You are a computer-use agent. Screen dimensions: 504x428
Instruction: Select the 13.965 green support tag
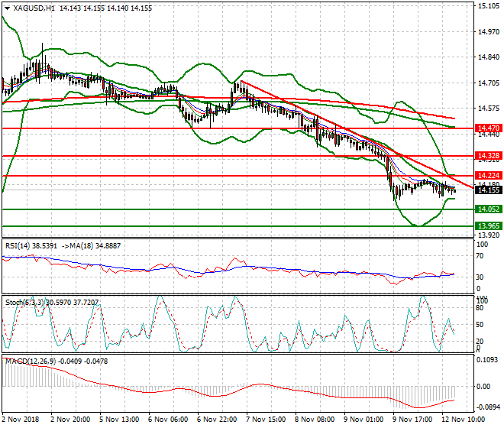pyautogui.click(x=488, y=225)
